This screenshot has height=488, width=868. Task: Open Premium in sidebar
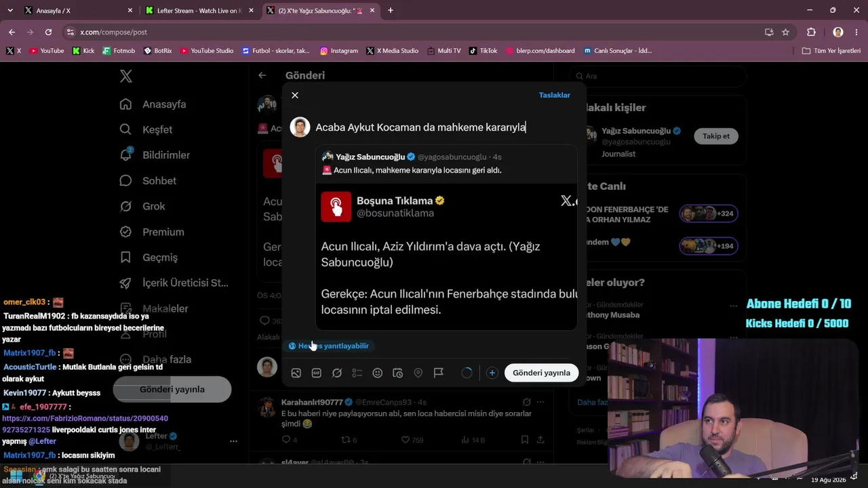(x=153, y=232)
